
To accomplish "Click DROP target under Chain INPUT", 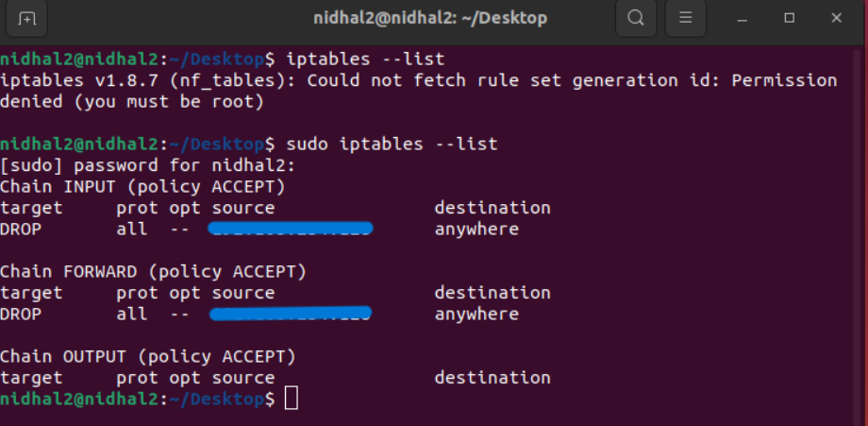I will (x=21, y=229).
